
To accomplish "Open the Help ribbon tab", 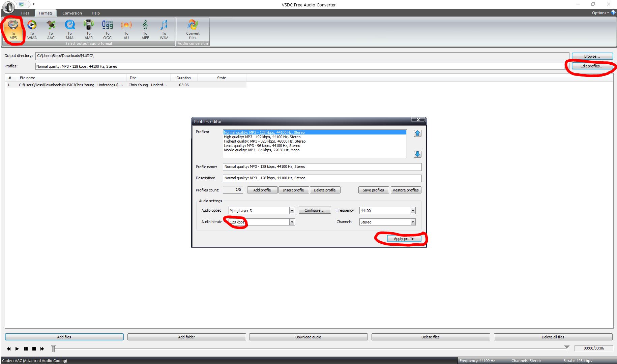I will click(96, 13).
